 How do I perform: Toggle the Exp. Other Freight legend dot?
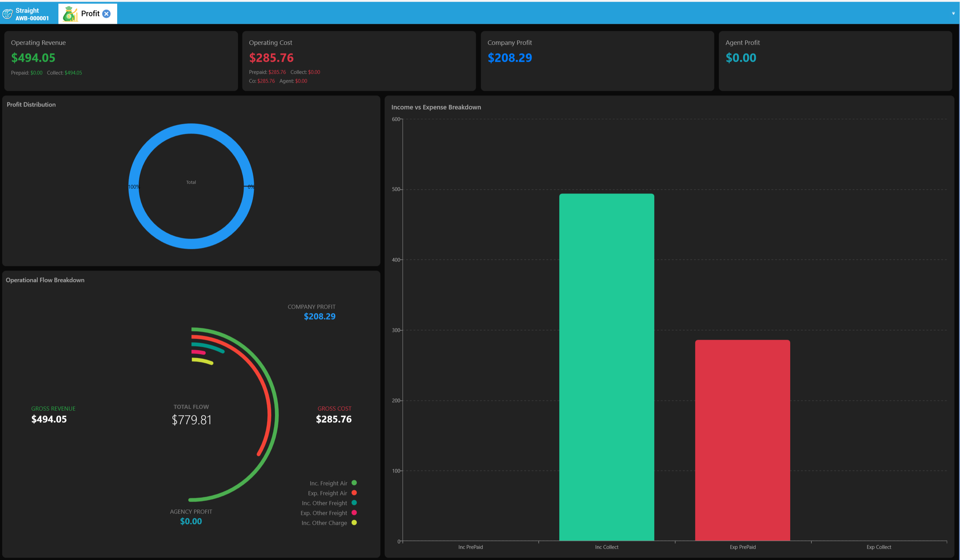[x=354, y=513]
